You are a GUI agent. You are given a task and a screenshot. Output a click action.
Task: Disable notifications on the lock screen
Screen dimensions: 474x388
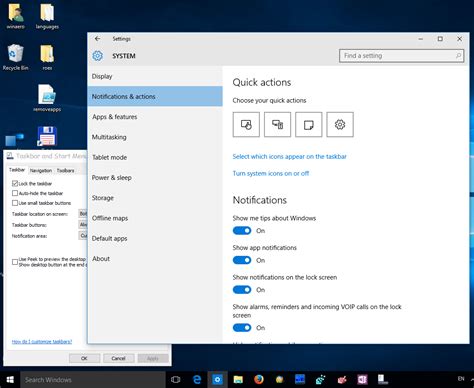242,290
